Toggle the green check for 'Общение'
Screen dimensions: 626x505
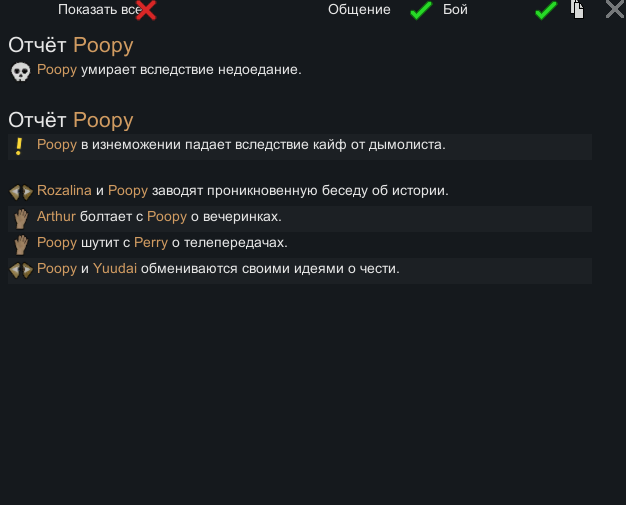[421, 10]
